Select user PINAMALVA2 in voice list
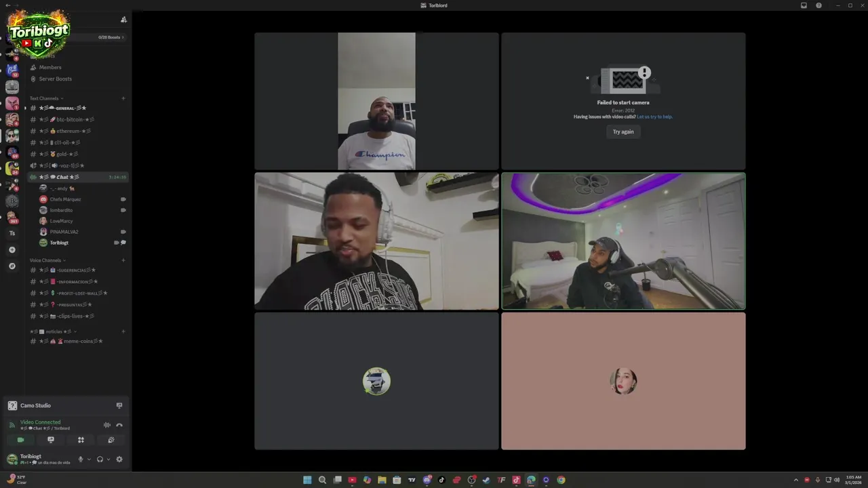 (x=82, y=232)
